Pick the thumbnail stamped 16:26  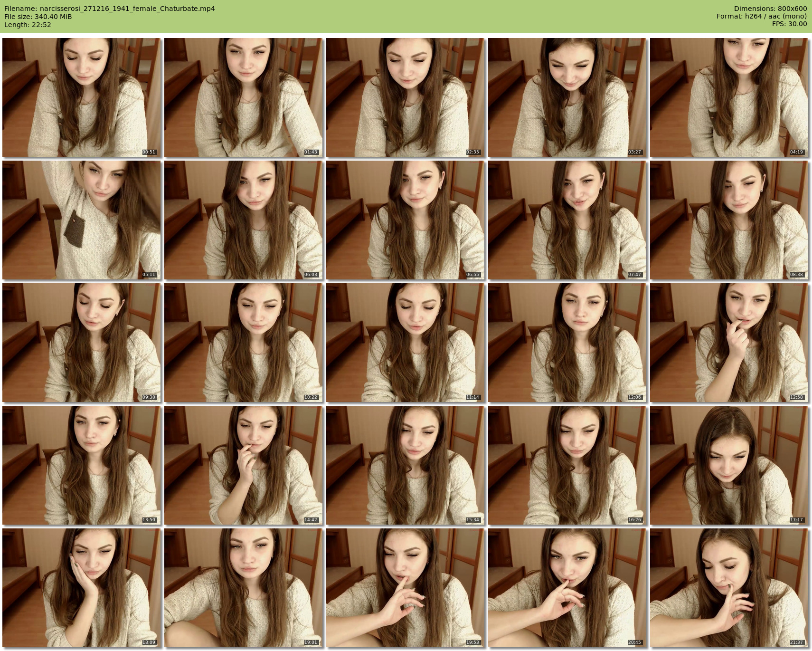coord(567,465)
